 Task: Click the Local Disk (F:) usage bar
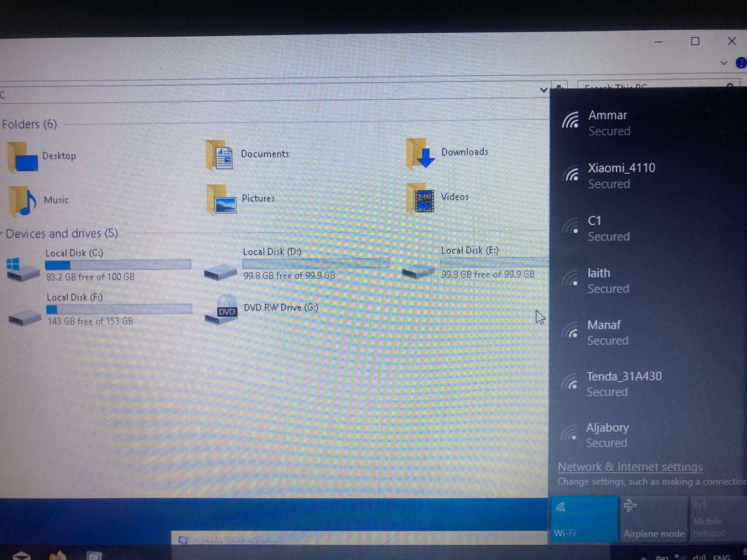[119, 309]
